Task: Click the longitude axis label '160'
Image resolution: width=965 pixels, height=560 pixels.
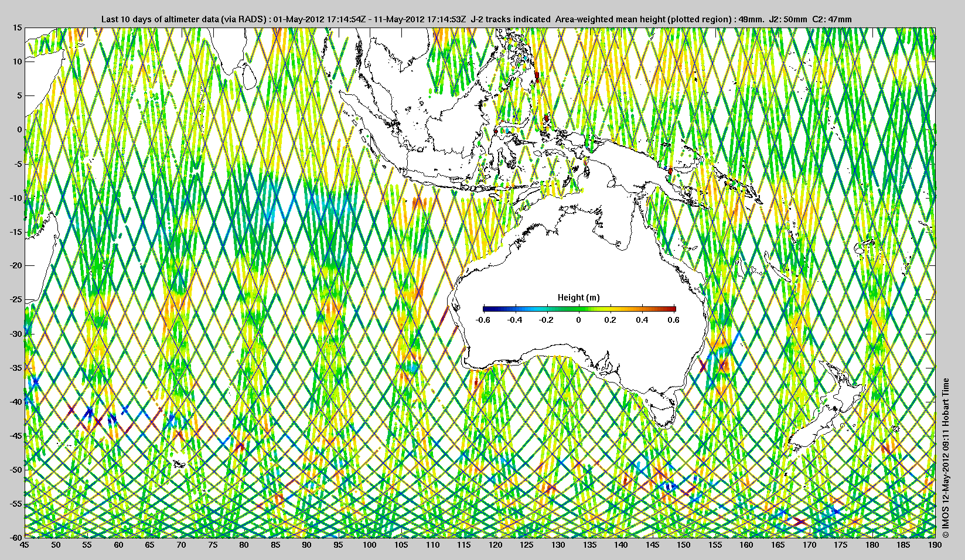Action: click(746, 545)
